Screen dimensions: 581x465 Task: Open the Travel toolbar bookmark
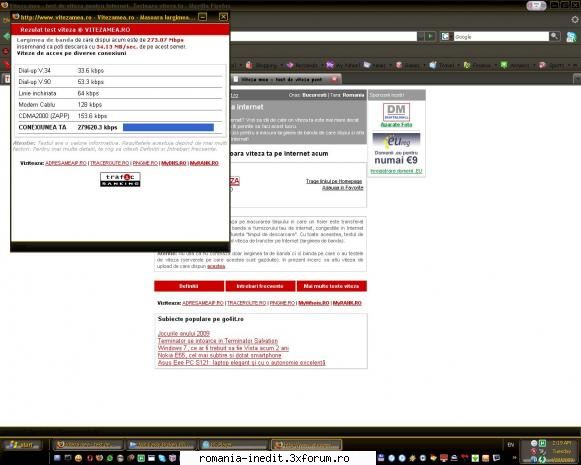[x=442, y=66]
